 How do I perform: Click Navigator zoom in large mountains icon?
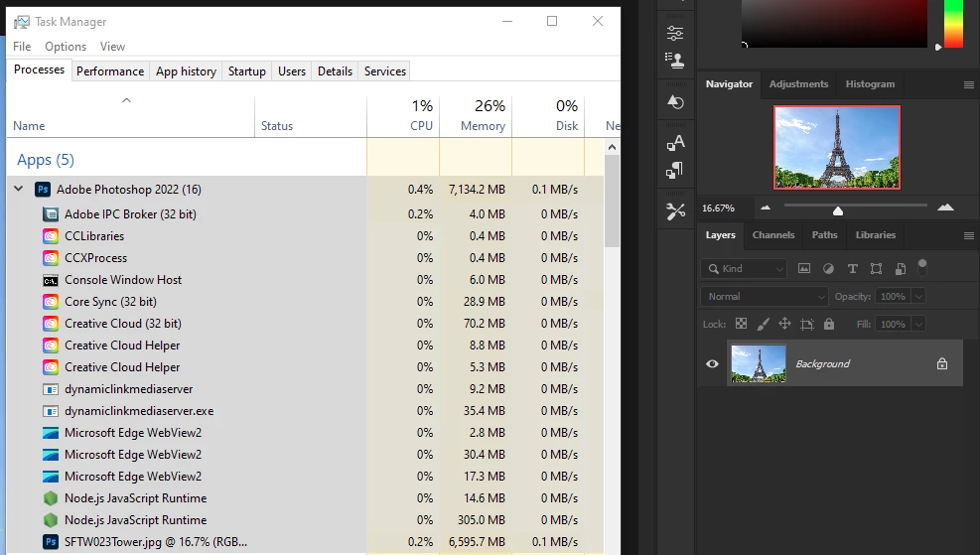[945, 207]
